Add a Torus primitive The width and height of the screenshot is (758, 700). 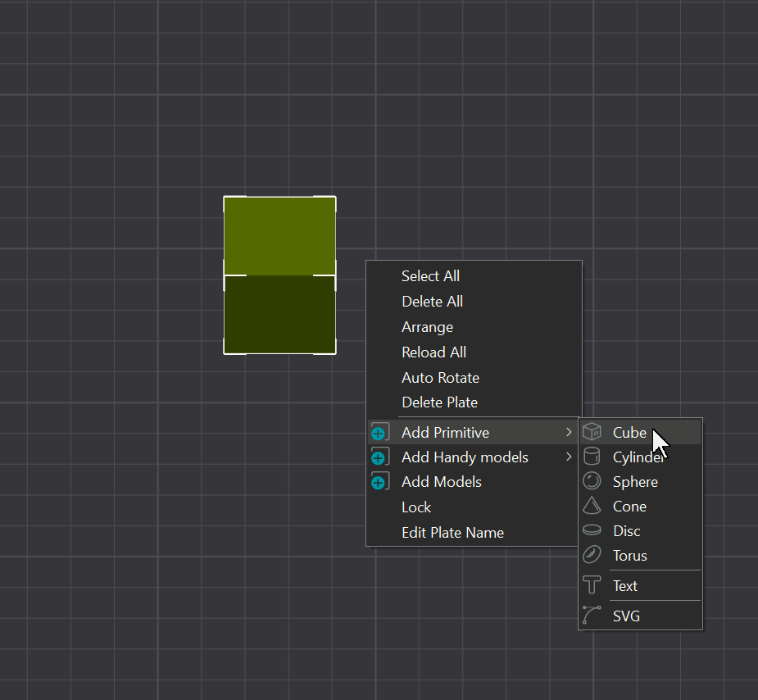coord(641,556)
